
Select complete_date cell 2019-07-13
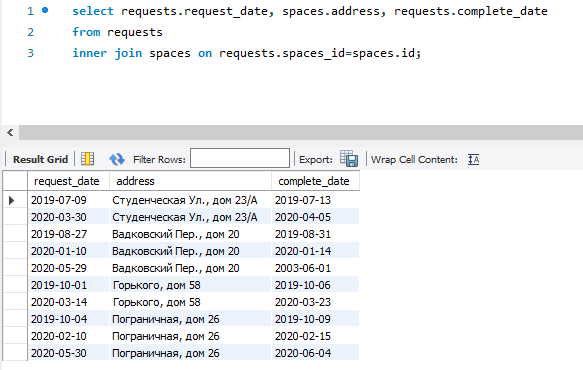316,200
